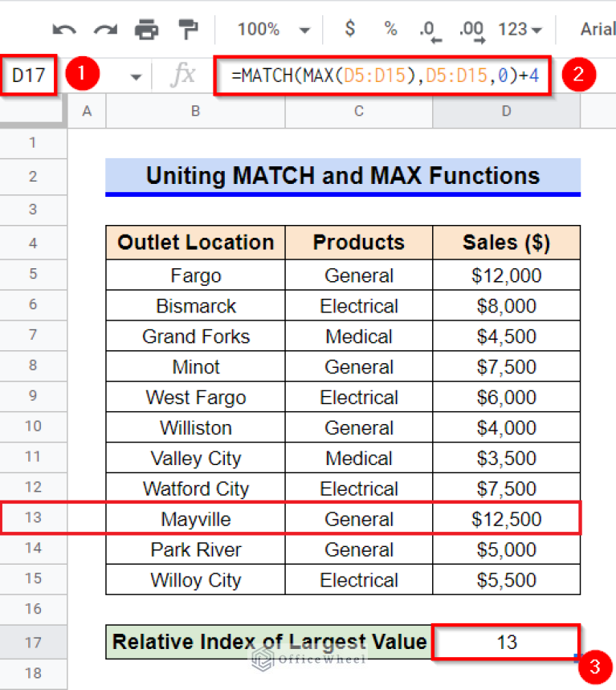Expand the Name Box dropdown arrow

tap(135, 76)
